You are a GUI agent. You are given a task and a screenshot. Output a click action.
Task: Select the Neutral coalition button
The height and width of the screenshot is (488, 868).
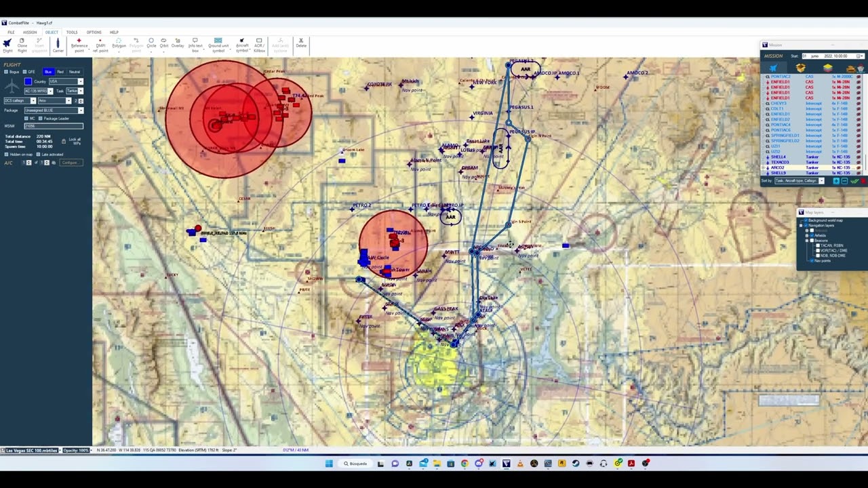74,72
